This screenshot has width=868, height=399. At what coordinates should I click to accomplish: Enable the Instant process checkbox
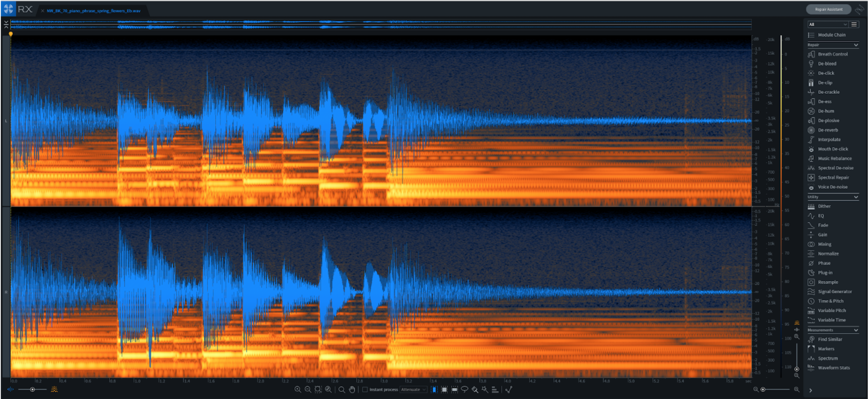click(x=365, y=389)
